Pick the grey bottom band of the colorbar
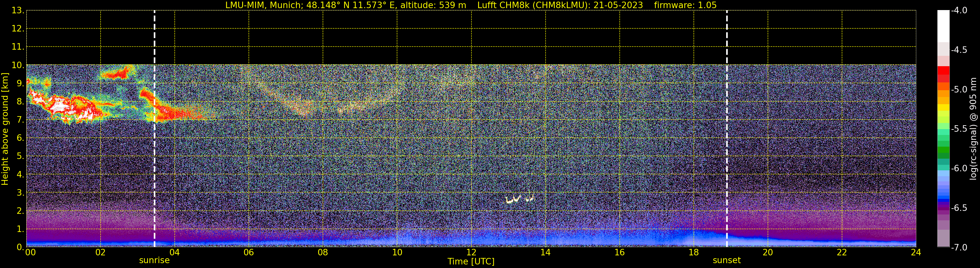The height and width of the screenshot is (268, 980). [x=944, y=238]
